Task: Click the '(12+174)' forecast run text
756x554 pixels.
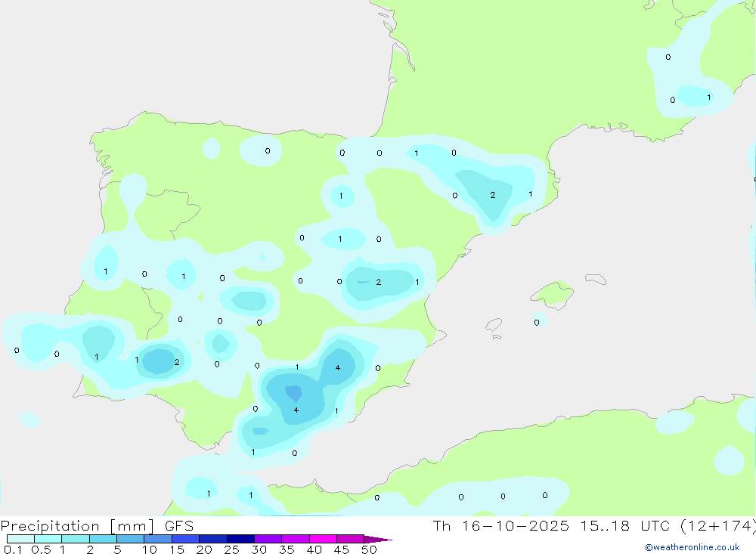Action: (x=718, y=526)
